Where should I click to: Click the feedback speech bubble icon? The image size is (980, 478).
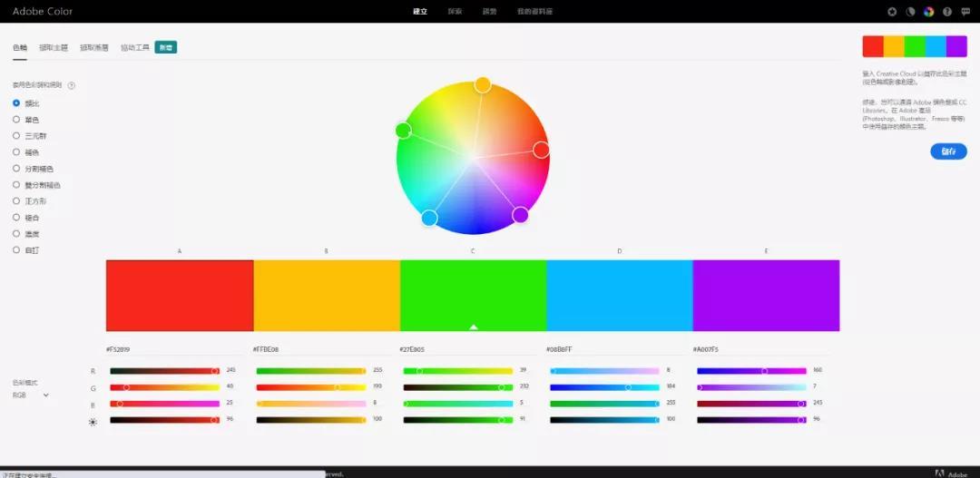click(965, 12)
